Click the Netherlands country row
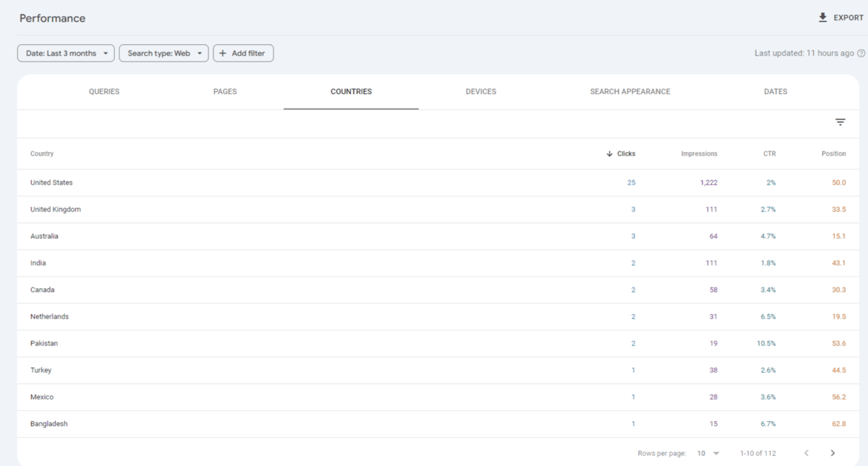Screen dimensions: 868x466 tap(50, 317)
